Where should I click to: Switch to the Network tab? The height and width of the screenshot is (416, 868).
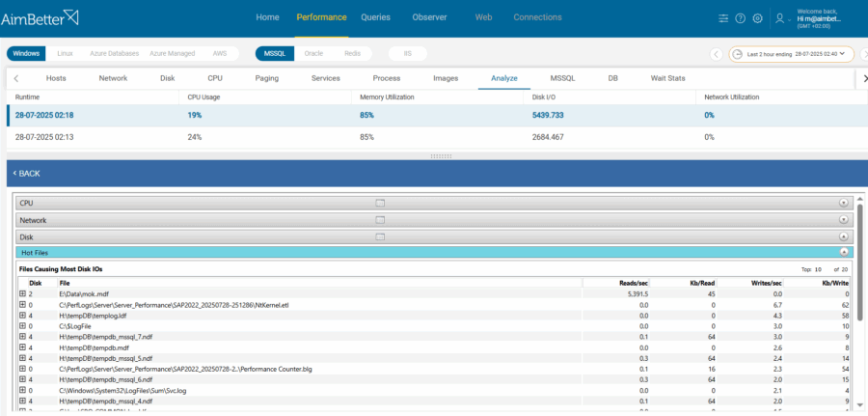coord(113,78)
